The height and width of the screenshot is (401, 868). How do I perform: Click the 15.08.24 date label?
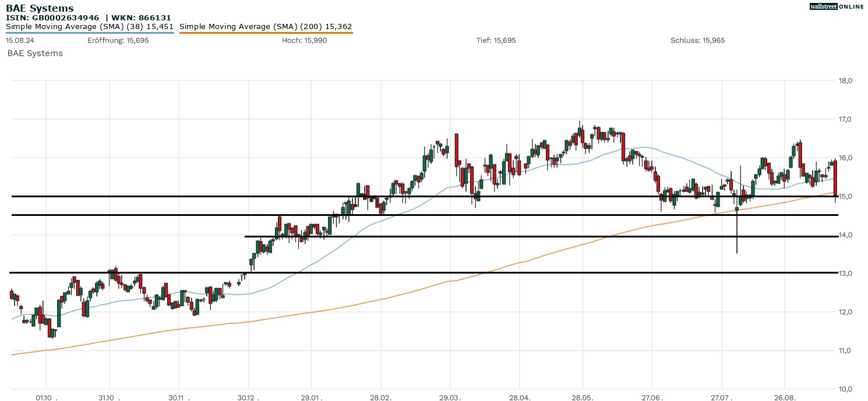click(x=19, y=41)
